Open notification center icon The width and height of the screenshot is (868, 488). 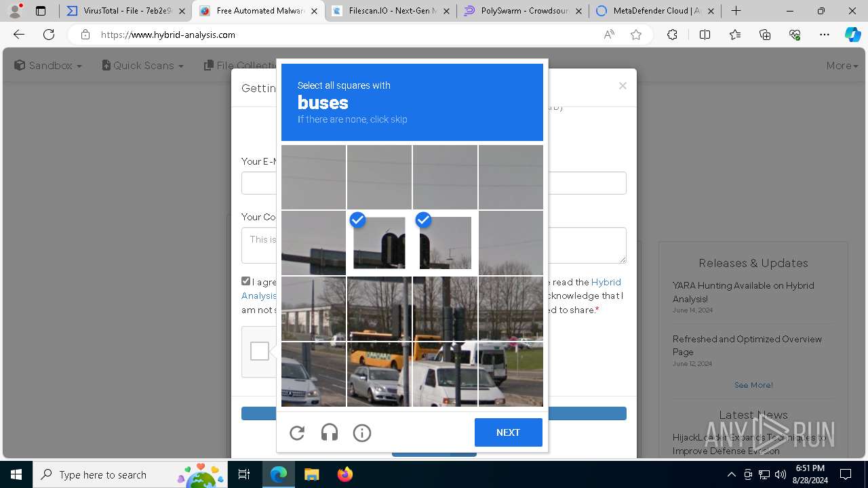(x=846, y=474)
